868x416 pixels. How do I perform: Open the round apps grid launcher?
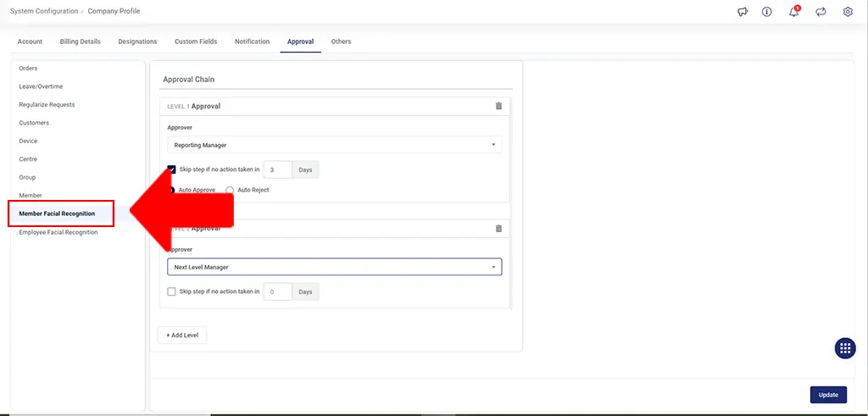pyautogui.click(x=845, y=348)
